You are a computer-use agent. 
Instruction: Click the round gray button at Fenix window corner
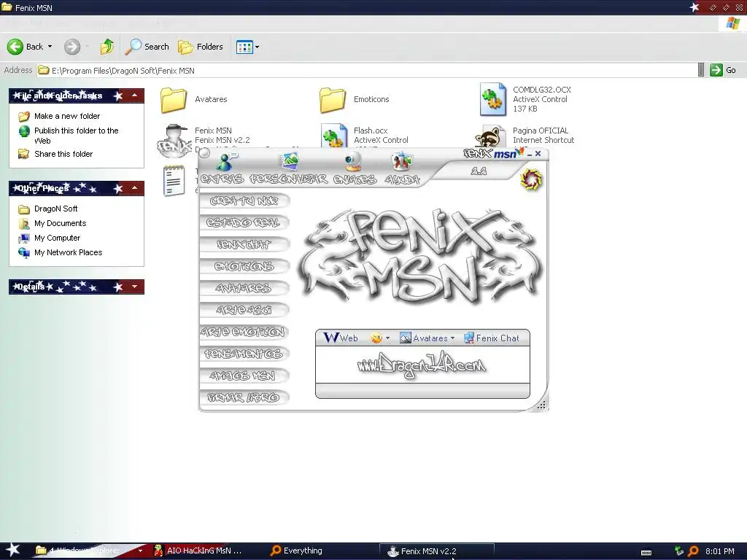pos(204,153)
